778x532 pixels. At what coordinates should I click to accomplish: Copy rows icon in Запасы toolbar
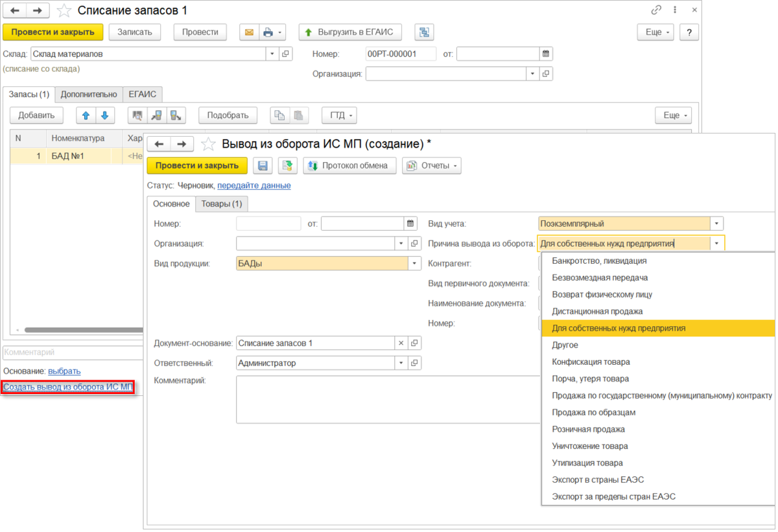279,115
